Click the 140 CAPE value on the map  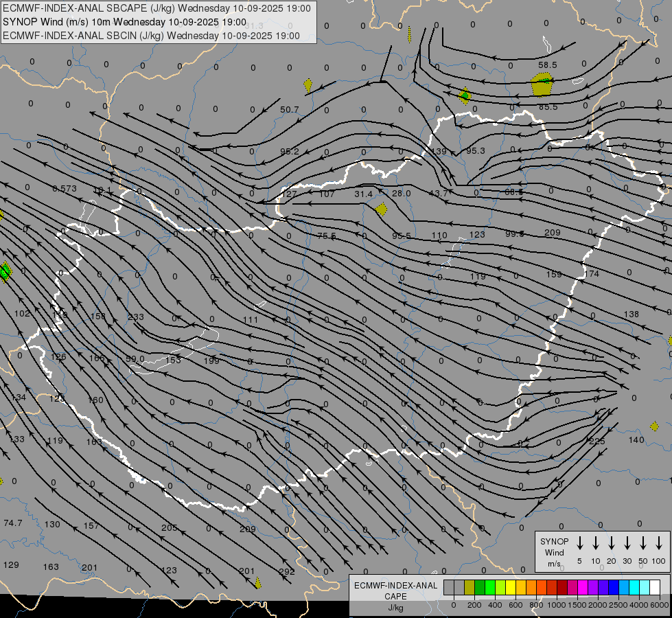[636, 439]
